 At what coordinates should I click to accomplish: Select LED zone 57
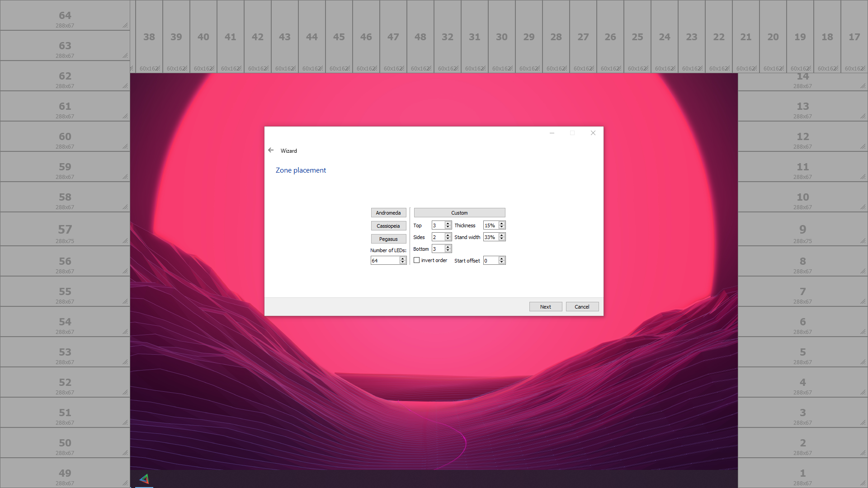pyautogui.click(x=65, y=229)
